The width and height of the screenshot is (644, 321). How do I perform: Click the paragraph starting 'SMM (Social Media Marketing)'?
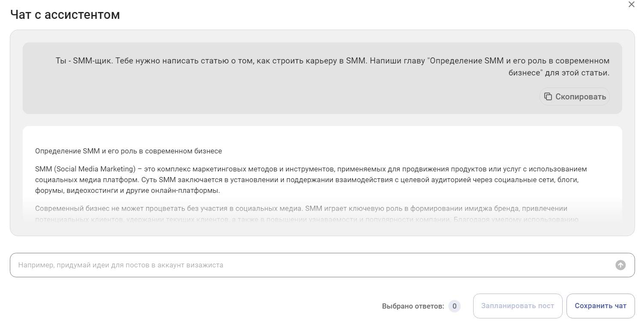(x=311, y=180)
